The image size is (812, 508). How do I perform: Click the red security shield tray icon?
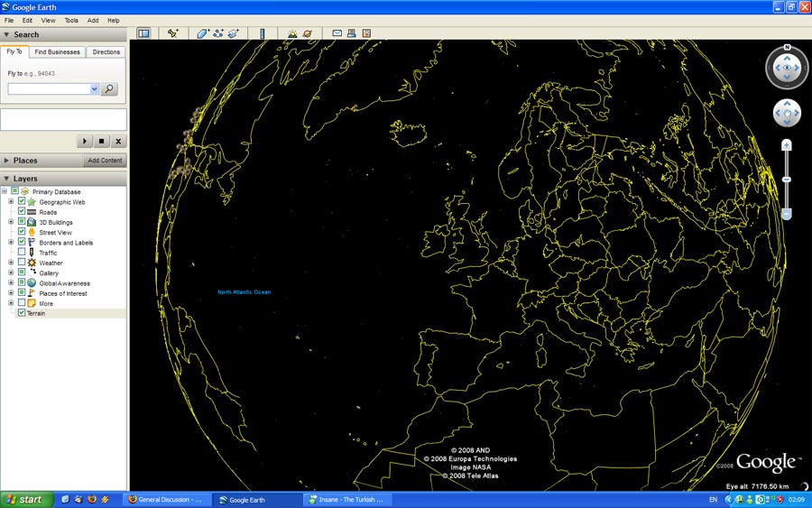coord(780,500)
